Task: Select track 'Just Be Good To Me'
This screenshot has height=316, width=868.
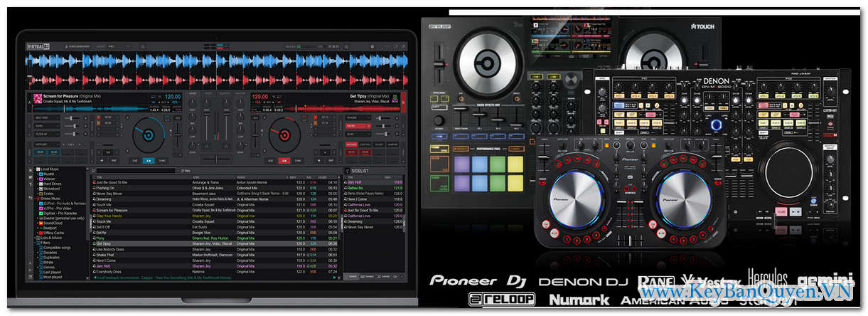Action: coord(215,182)
